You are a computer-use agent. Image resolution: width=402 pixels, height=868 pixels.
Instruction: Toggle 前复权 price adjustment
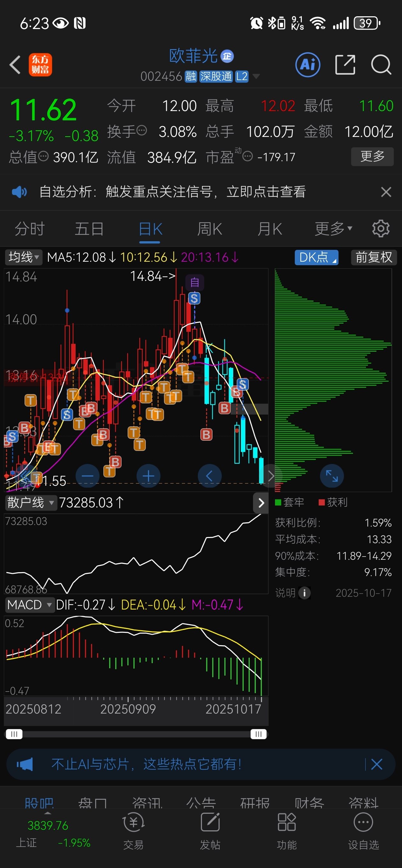pyautogui.click(x=374, y=257)
